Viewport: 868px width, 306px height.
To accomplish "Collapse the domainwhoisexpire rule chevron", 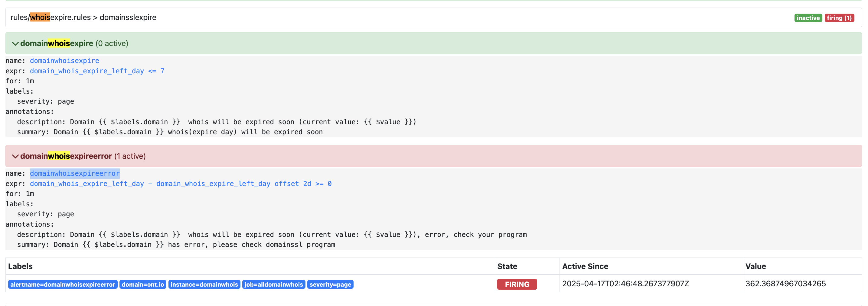I will tap(15, 44).
